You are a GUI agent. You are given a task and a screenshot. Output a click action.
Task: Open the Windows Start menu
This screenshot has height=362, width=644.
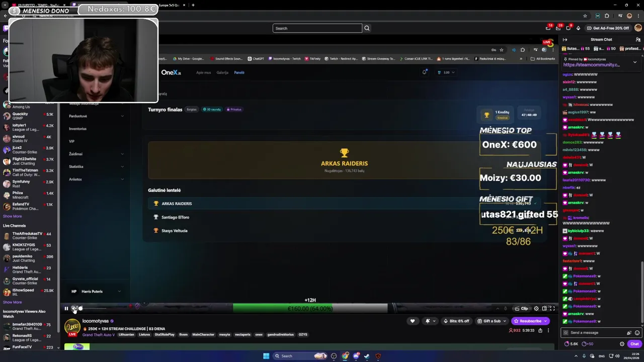266,356
